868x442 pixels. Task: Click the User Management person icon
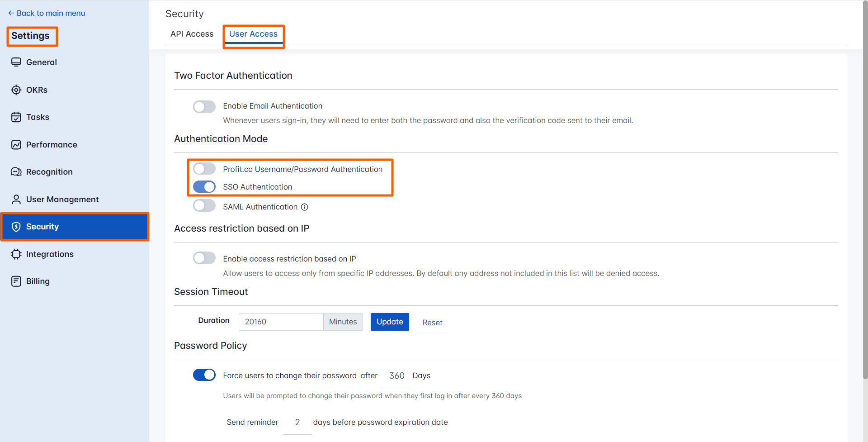(16, 199)
